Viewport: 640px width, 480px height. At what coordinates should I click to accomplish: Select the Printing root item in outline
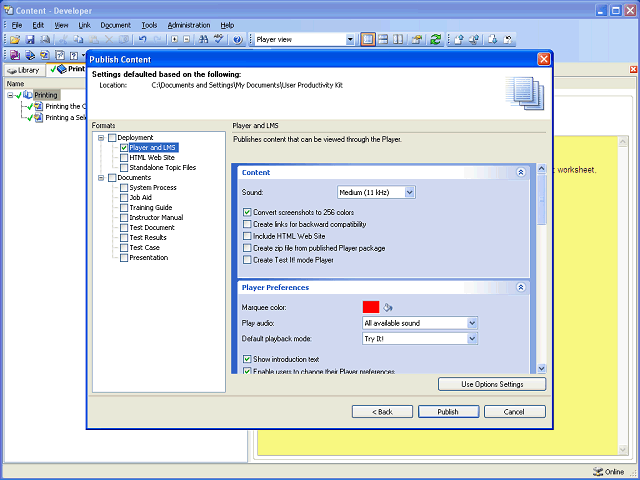(46, 95)
